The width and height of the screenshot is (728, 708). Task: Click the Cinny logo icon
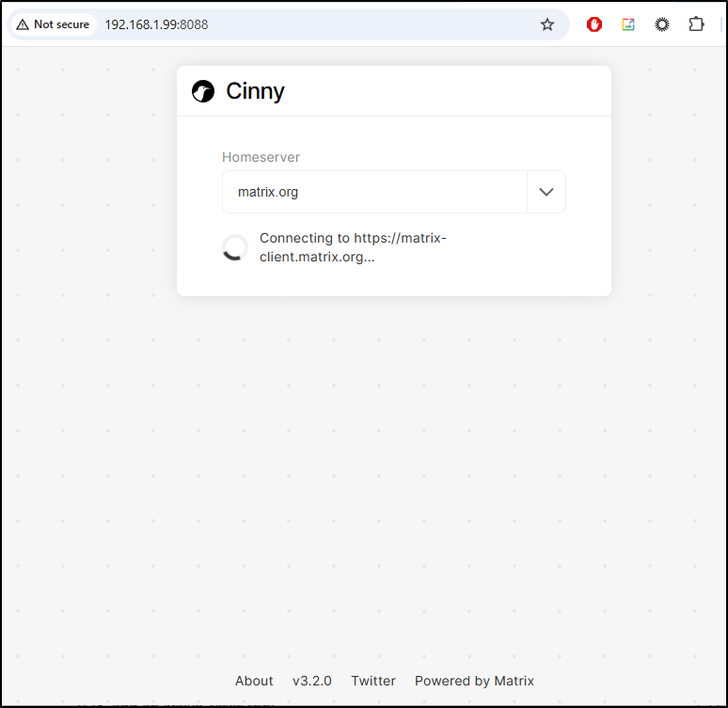click(203, 91)
